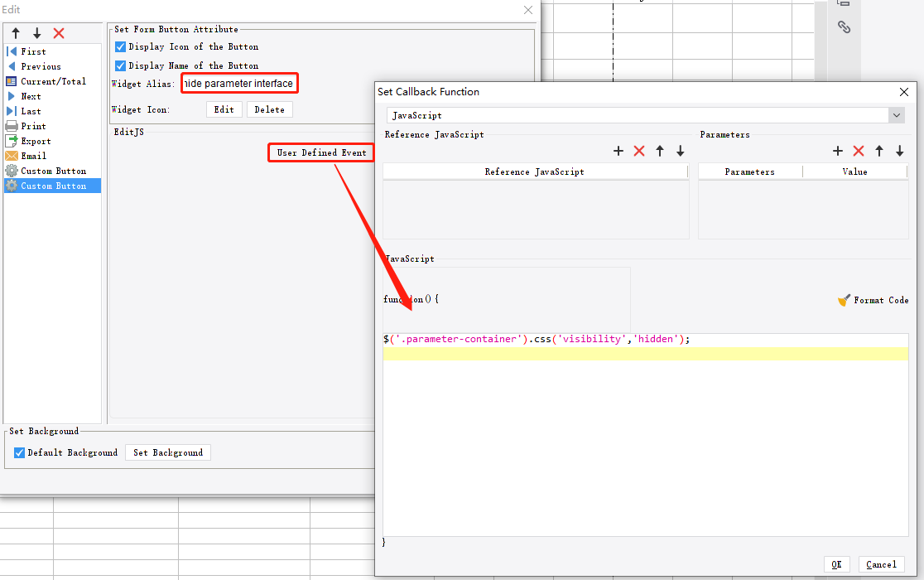
Task: Confirm the callback function with OK
Action: click(836, 564)
